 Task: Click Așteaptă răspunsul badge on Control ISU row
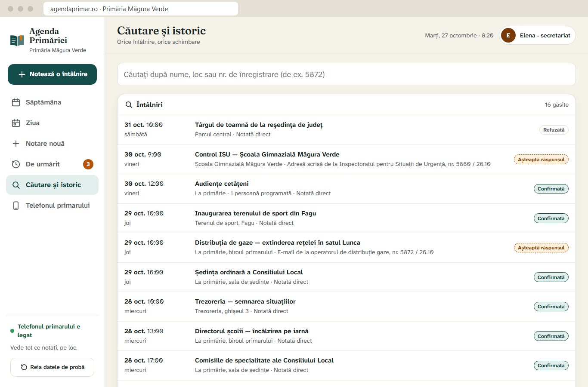point(541,160)
